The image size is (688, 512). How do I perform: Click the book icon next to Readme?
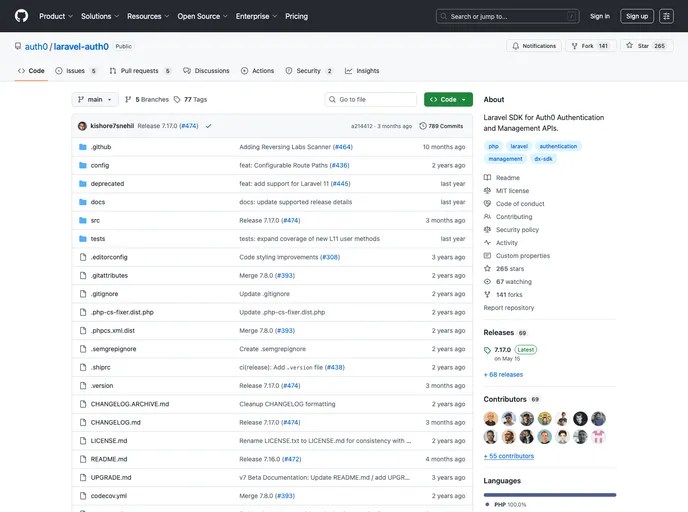pos(487,178)
